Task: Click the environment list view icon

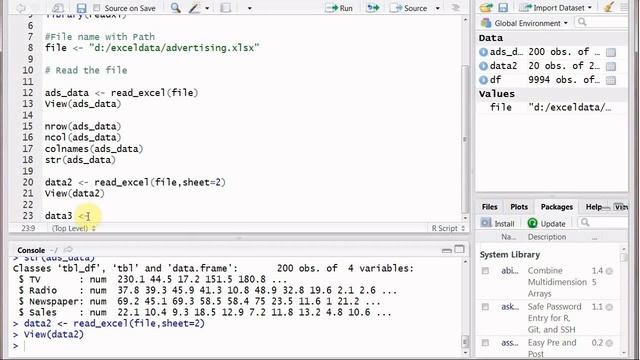Action: 624,7
